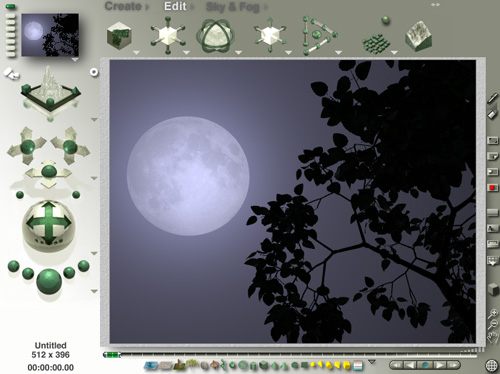Toggle the time/selection palette globe button
Screen dimensions: 500x374
(x=491, y=366)
